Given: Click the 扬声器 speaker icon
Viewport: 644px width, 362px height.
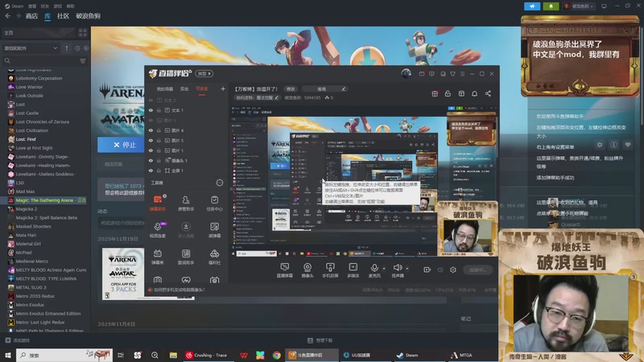Looking at the screenshot, I should coord(398,268).
